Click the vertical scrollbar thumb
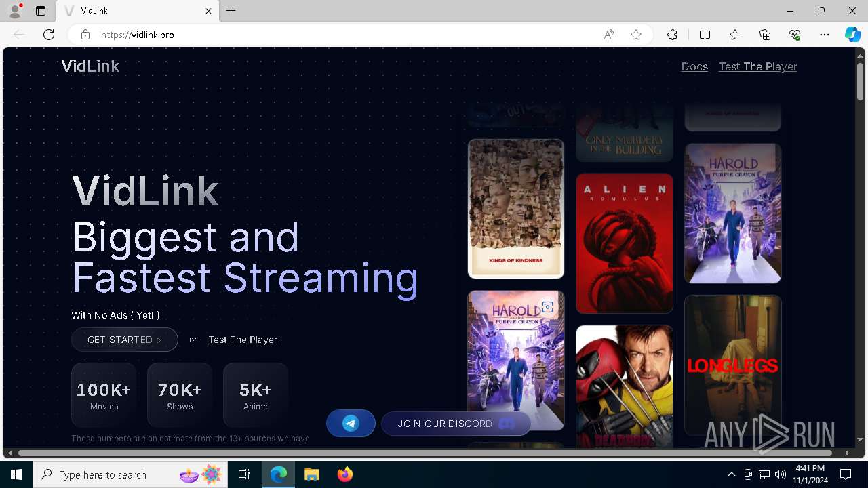This screenshot has height=488, width=868. 860,81
